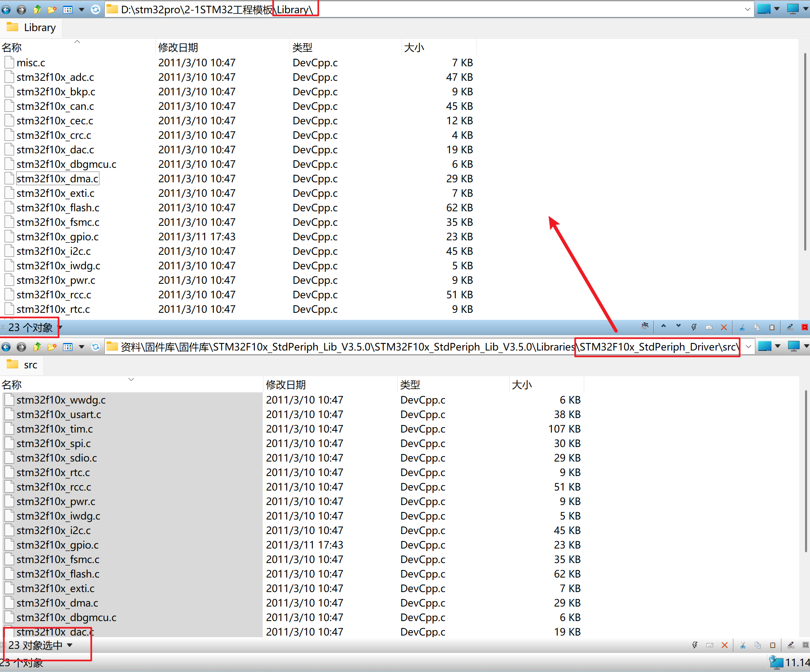Open top pane address history dropdown
Image resolution: width=810 pixels, height=672 pixels.
click(x=747, y=10)
